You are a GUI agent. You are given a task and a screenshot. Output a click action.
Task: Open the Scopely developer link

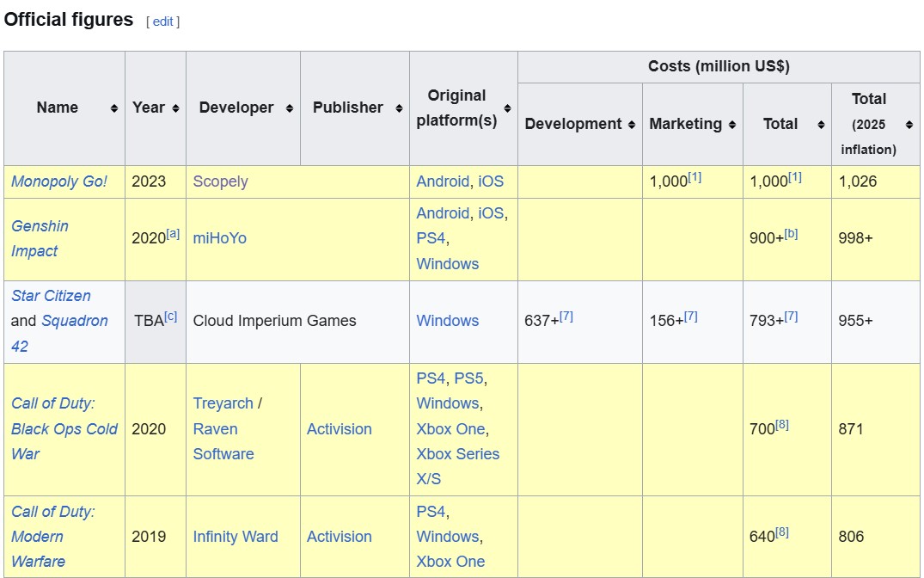220,181
